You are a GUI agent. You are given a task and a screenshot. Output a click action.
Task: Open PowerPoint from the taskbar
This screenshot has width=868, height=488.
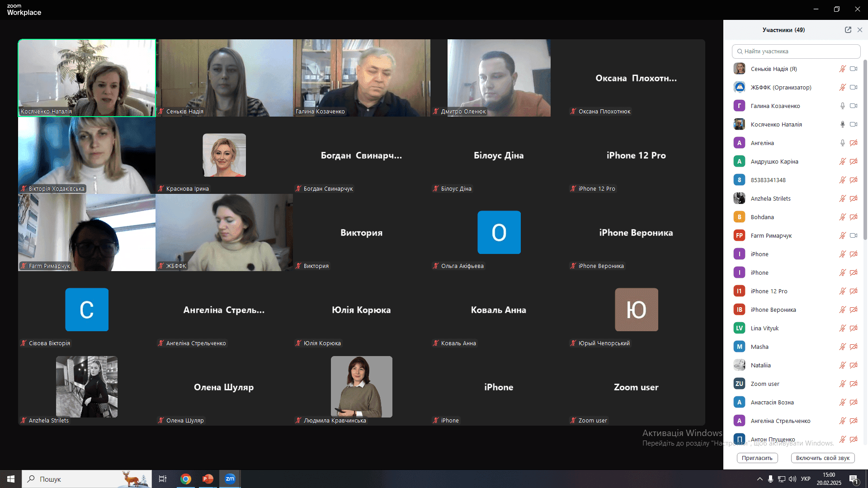pyautogui.click(x=208, y=479)
